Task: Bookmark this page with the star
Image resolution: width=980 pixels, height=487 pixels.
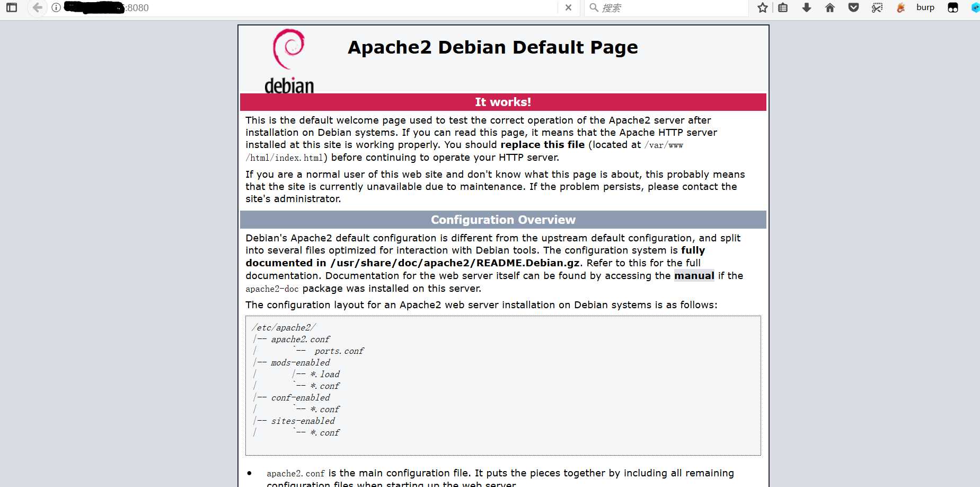Action: (x=762, y=7)
